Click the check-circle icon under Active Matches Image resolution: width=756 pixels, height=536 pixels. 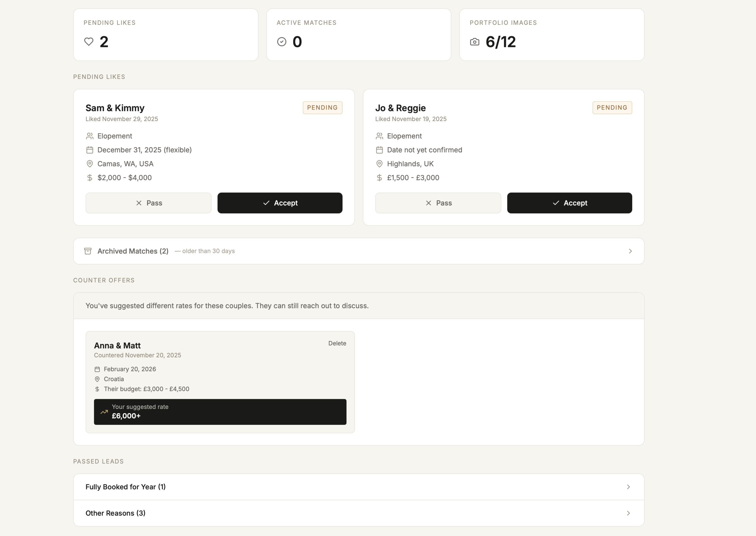pyautogui.click(x=281, y=42)
